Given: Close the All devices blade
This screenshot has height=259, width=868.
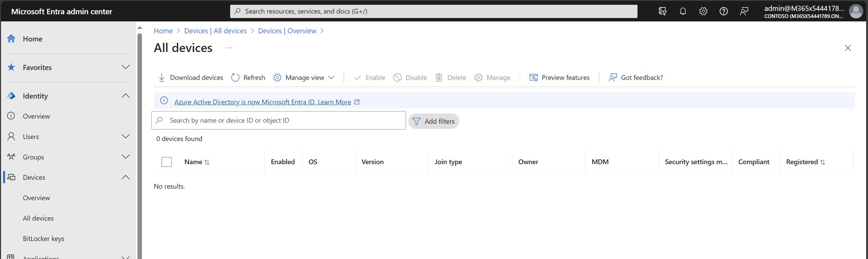Looking at the screenshot, I should coord(848,48).
